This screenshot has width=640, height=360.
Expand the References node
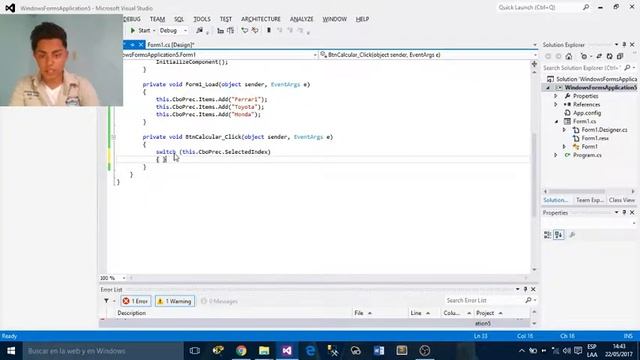556,104
